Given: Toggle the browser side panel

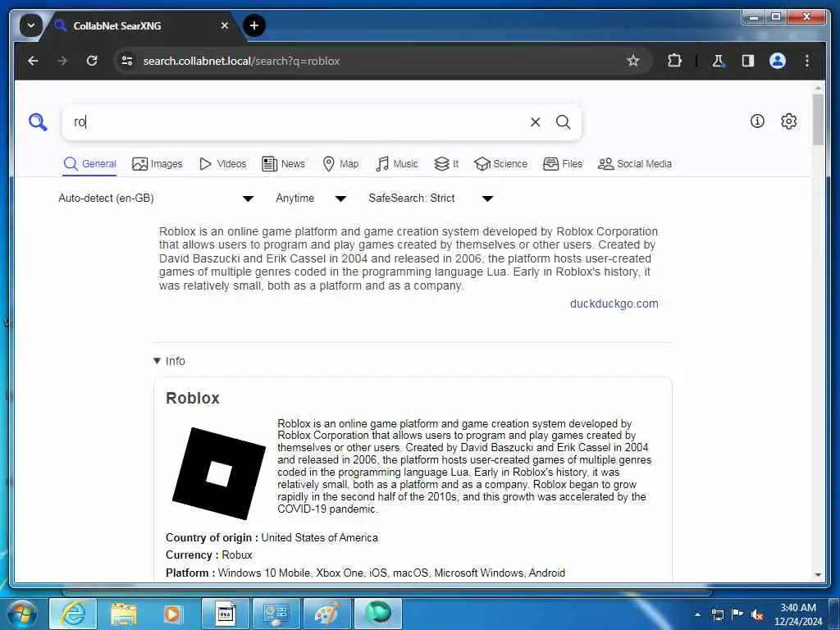Looking at the screenshot, I should pyautogui.click(x=748, y=61).
